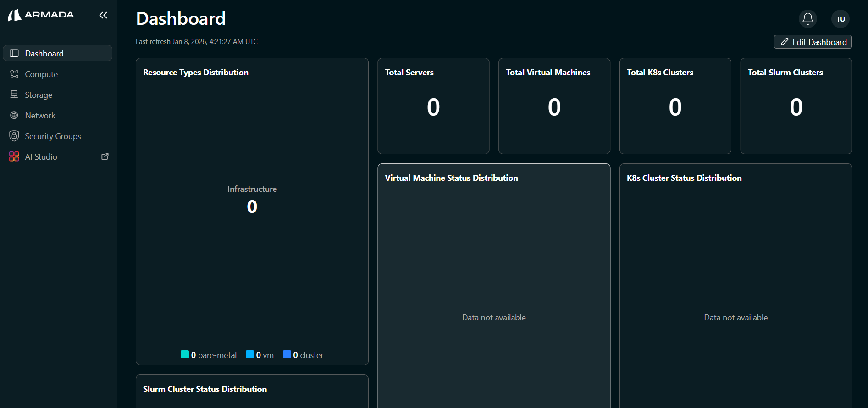Toggle the bare-metal legend swatch
The height and width of the screenshot is (408, 868).
(x=185, y=354)
